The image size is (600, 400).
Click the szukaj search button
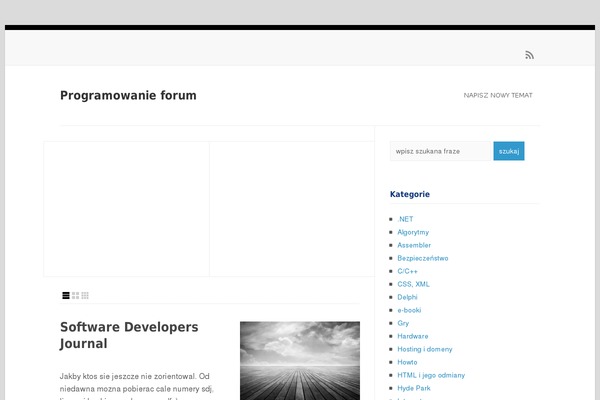[x=509, y=151]
